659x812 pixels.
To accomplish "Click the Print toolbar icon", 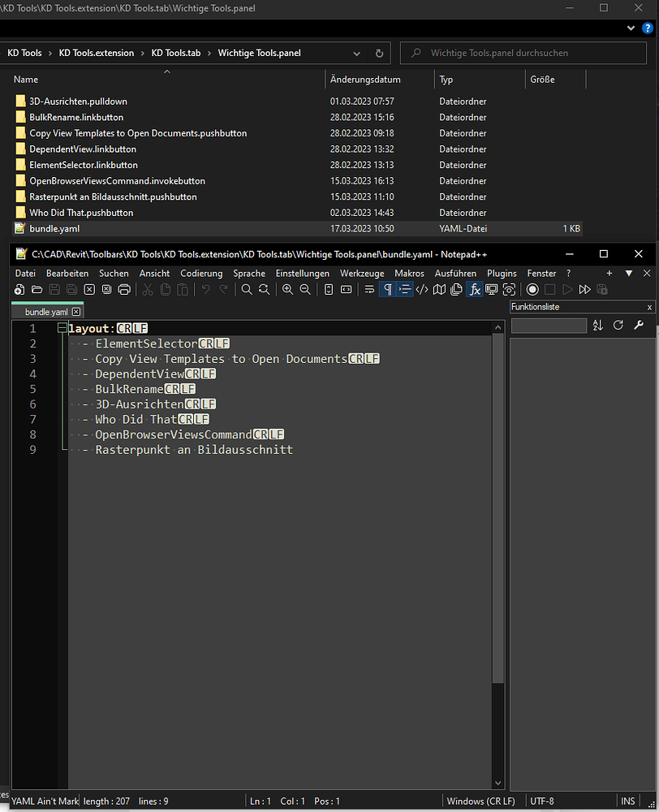I will 123,289.
